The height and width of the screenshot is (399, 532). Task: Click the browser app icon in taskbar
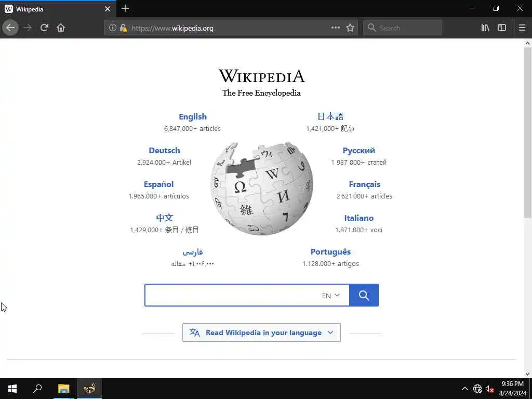click(89, 389)
